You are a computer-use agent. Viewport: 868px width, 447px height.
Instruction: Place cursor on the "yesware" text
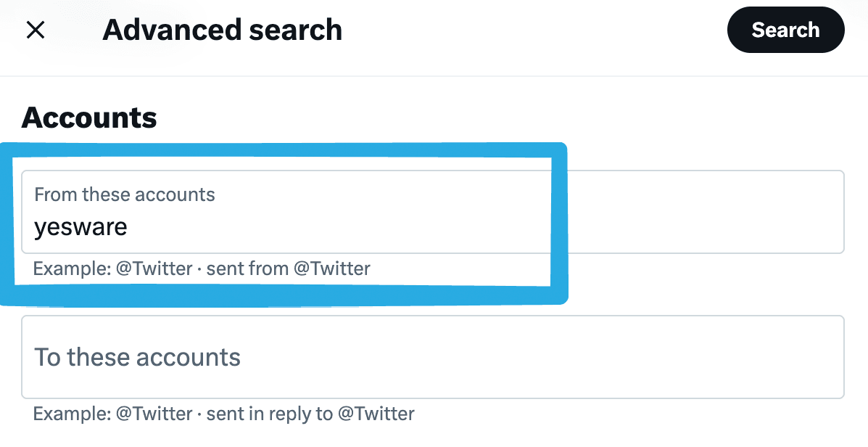[80, 227]
